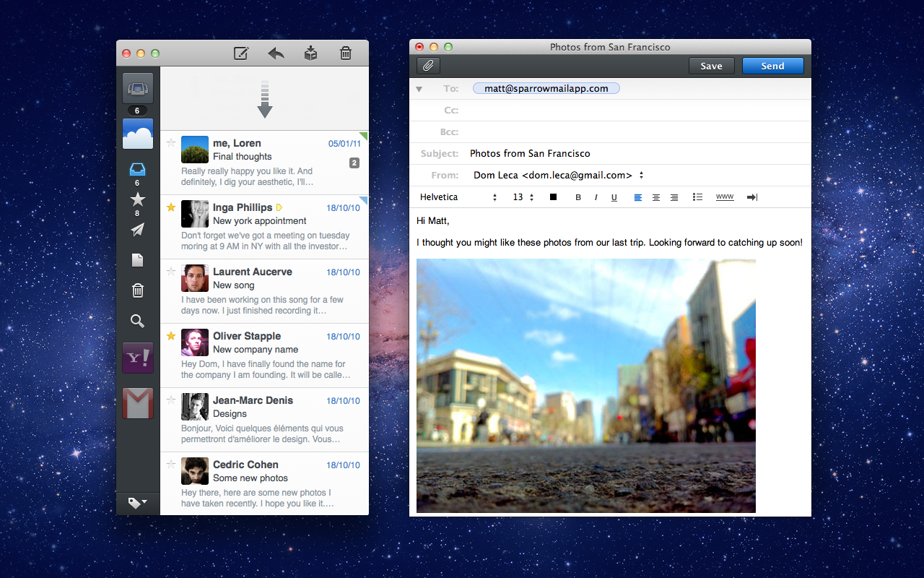
Task: Unstar the Inga Phillips message
Action: [x=171, y=207]
